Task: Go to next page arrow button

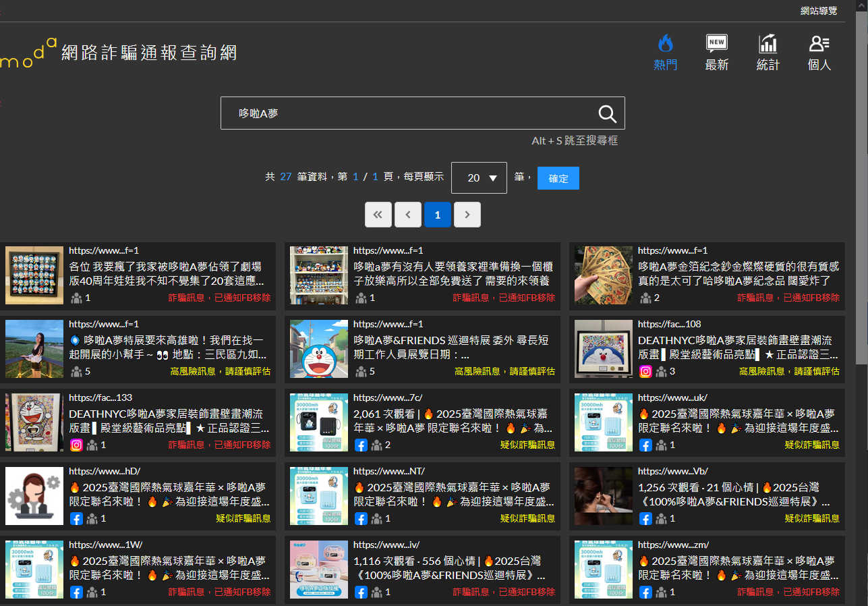Action: click(x=467, y=215)
